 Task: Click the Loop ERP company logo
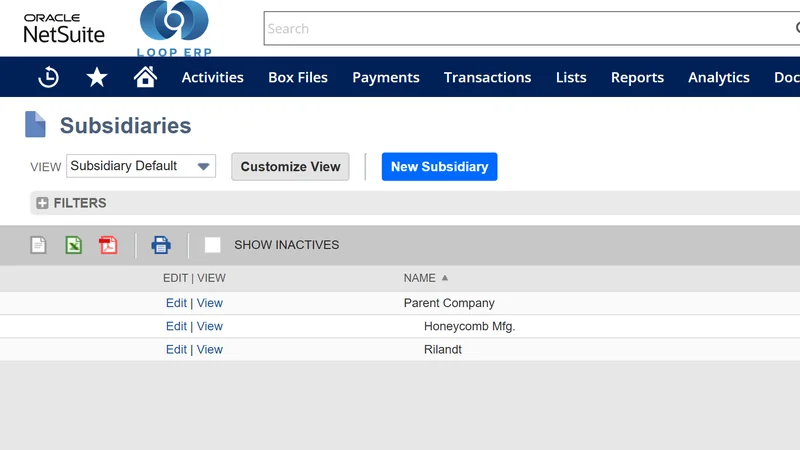(x=174, y=29)
